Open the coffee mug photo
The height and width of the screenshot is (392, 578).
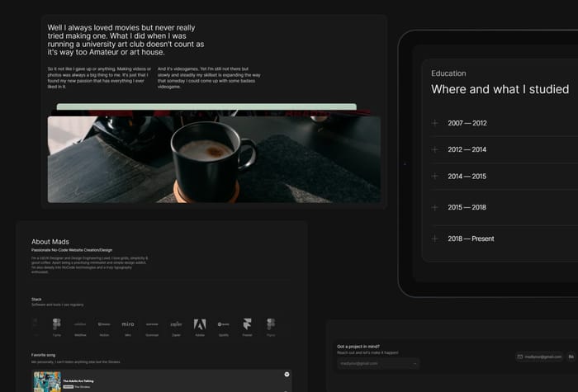(x=214, y=159)
